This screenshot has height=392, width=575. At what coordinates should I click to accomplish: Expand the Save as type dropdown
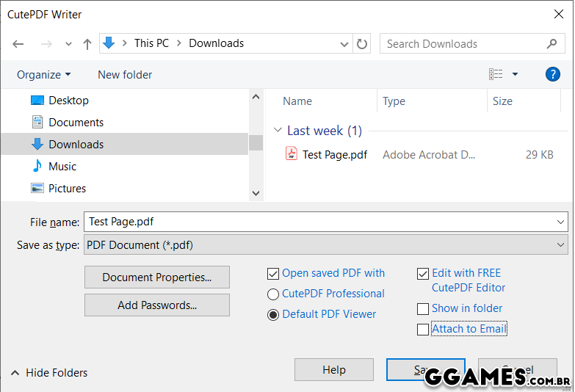point(561,245)
